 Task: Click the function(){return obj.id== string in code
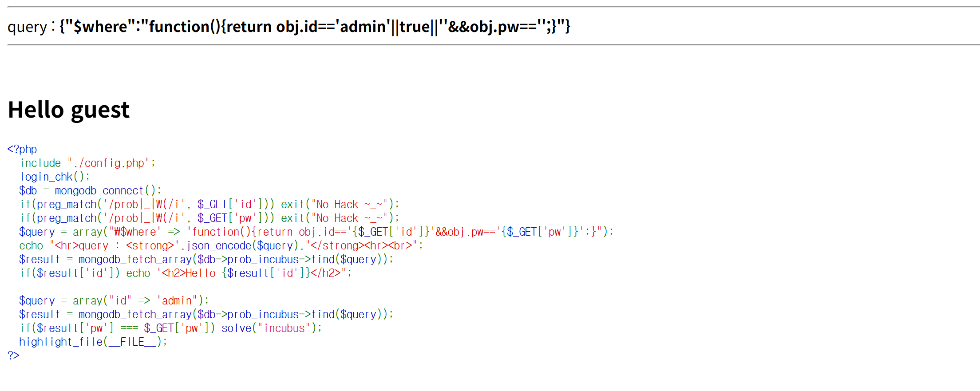[x=266, y=232]
